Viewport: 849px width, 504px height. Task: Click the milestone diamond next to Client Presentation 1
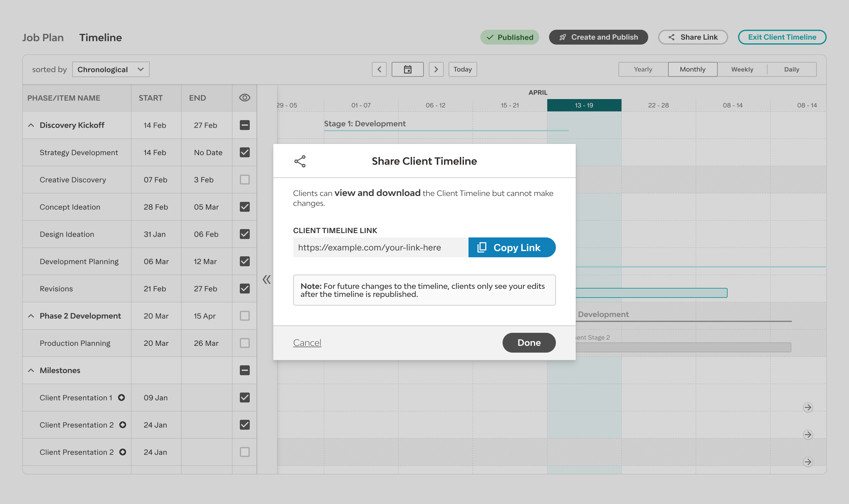[x=122, y=398]
